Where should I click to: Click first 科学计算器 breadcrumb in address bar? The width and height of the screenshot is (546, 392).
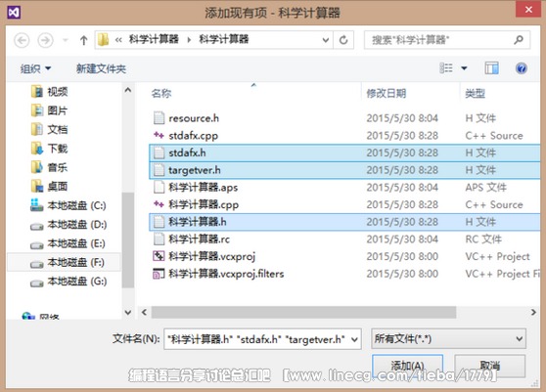(154, 39)
